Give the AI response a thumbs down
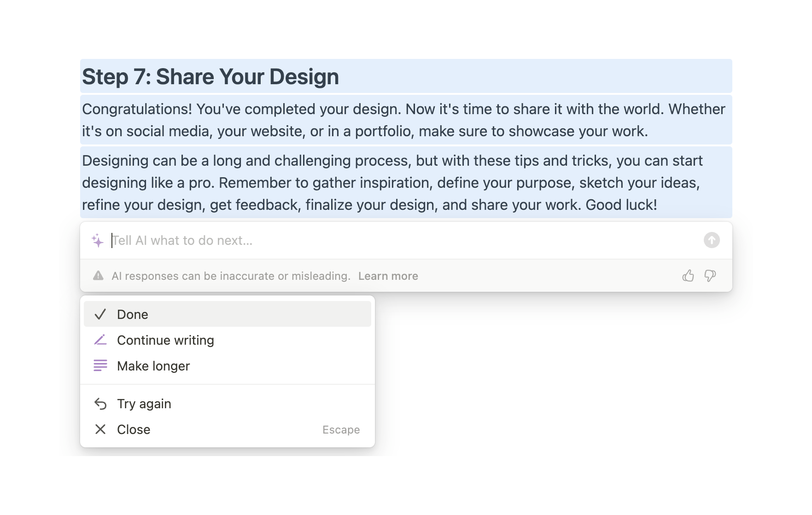 (710, 276)
